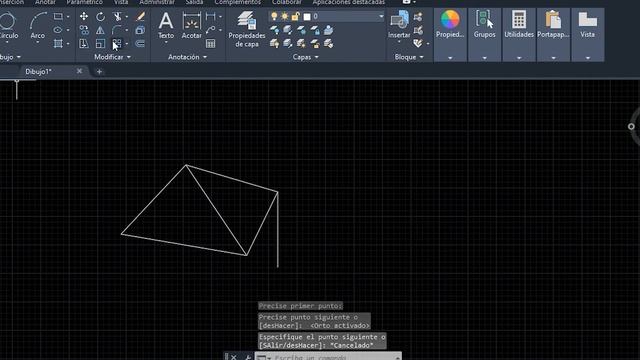Unlock the selected object's layer
Viewport: 640px width, 360px height.
pos(315,43)
